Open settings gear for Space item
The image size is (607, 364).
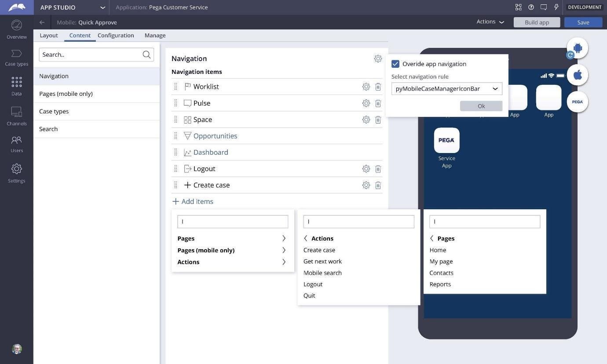366,120
